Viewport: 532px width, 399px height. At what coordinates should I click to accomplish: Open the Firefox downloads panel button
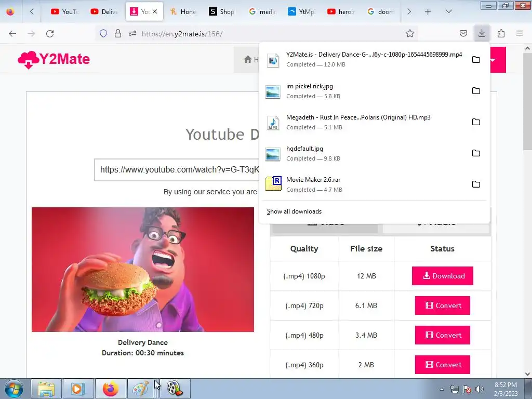pyautogui.click(x=482, y=33)
